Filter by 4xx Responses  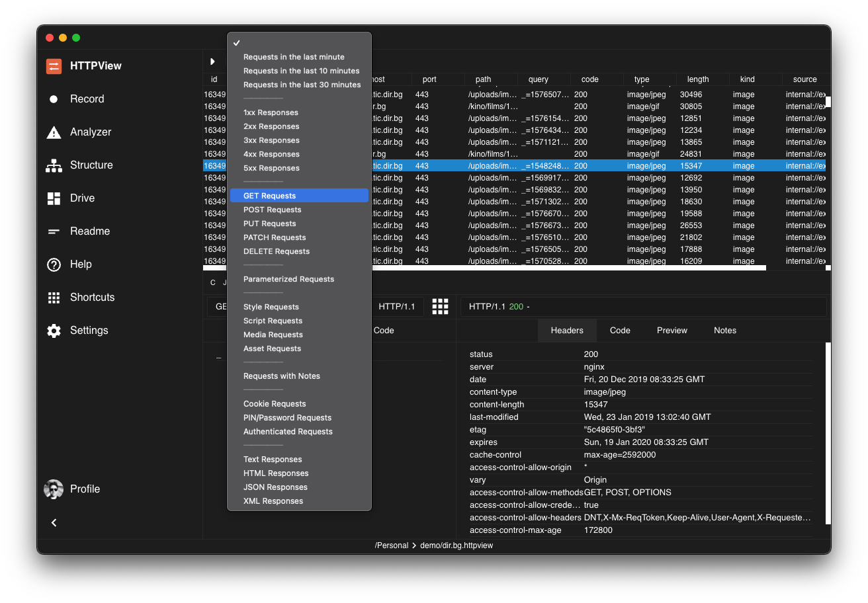point(299,154)
